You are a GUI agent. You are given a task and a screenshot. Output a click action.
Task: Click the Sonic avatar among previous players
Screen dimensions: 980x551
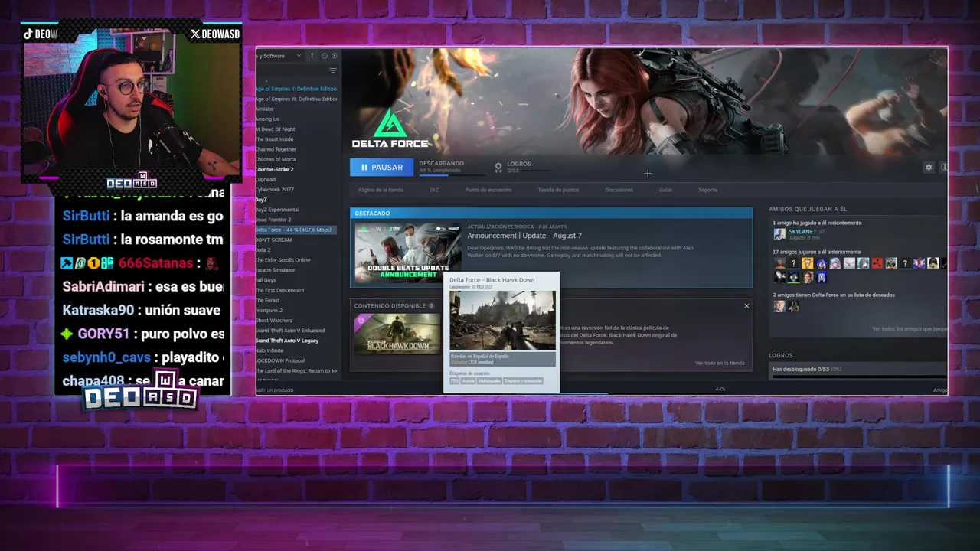[821, 263]
